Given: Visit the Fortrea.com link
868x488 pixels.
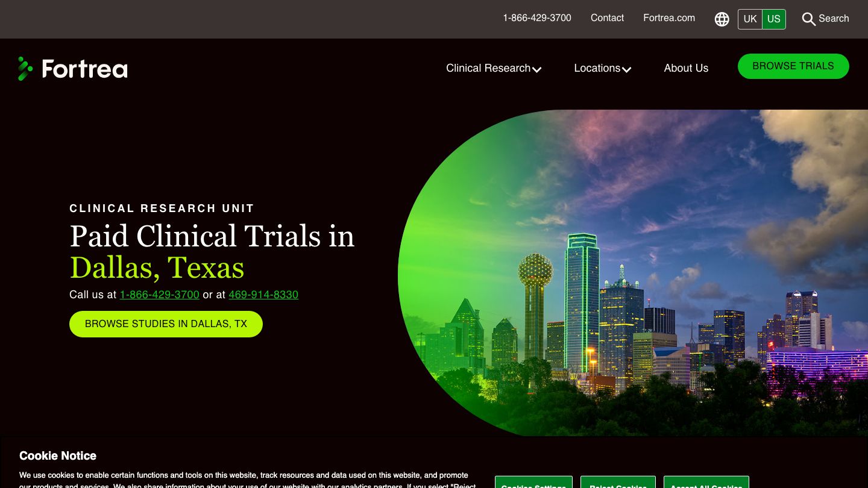Looking at the screenshot, I should tap(669, 18).
